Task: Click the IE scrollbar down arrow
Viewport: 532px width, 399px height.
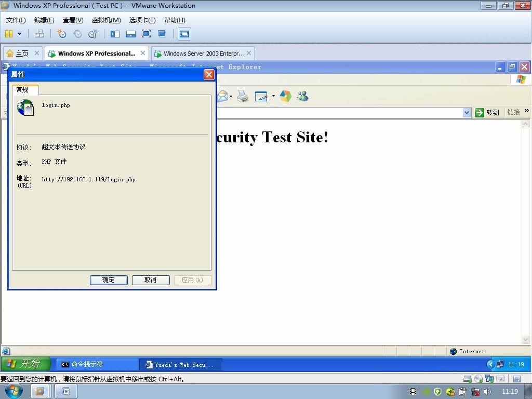Action: point(526,339)
